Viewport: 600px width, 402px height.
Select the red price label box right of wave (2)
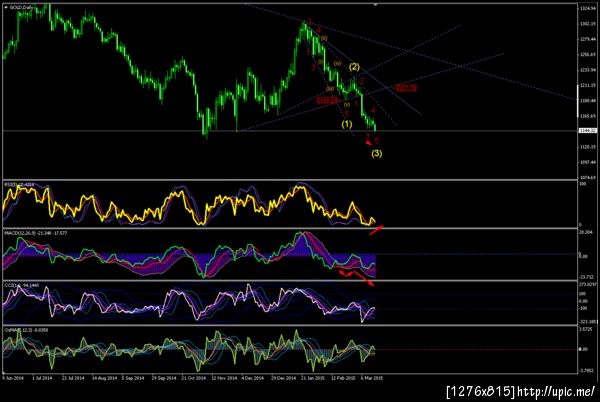click(406, 88)
